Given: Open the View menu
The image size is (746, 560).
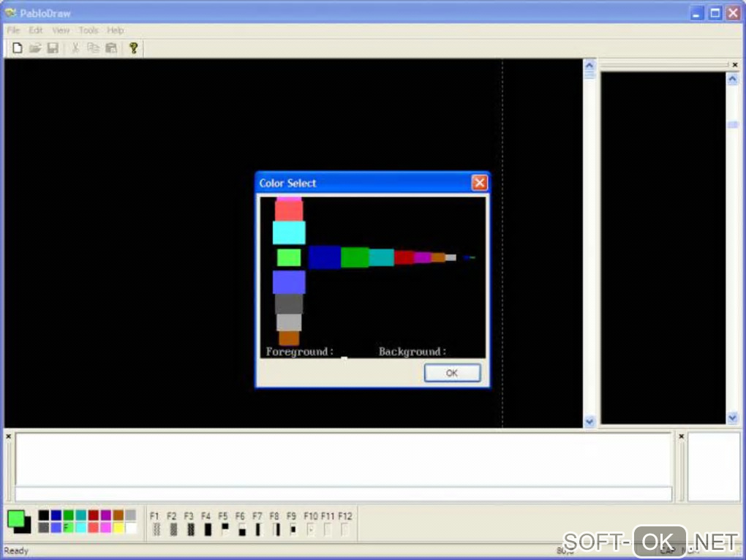Looking at the screenshot, I should point(61,30).
